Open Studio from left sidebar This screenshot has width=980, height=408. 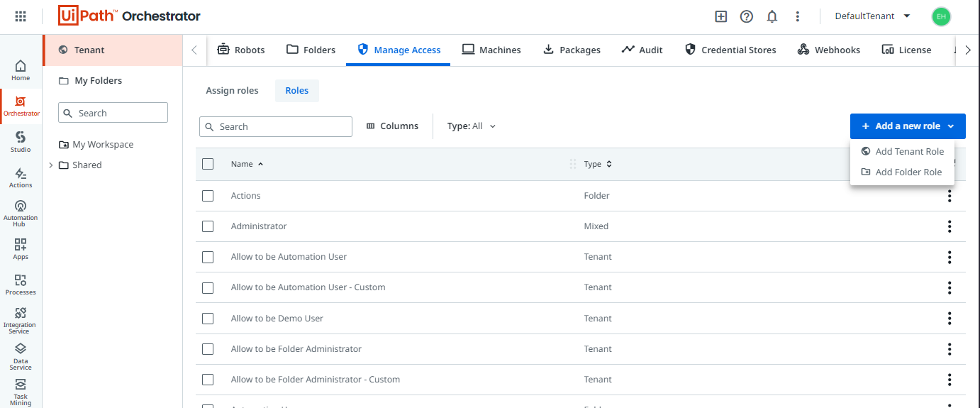point(21,142)
